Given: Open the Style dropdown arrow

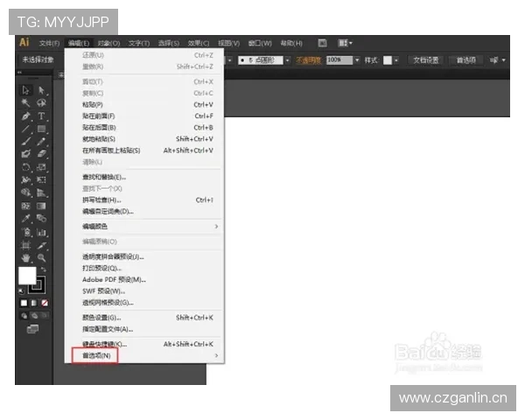Looking at the screenshot, I should [396, 60].
